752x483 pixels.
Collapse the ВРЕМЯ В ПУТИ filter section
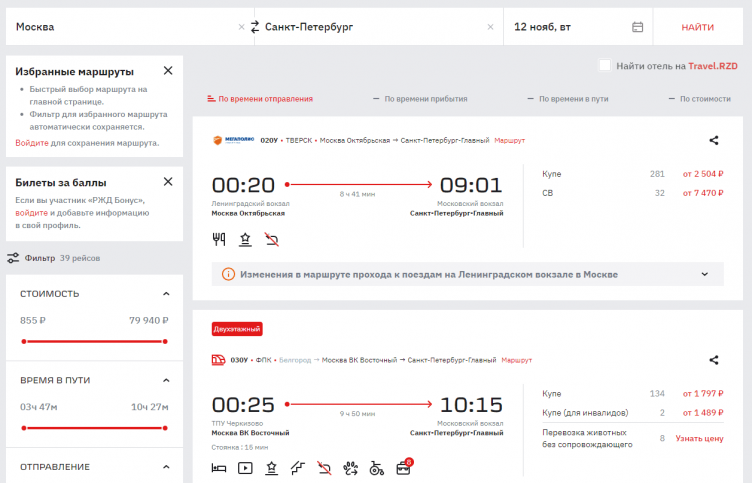[166, 380]
